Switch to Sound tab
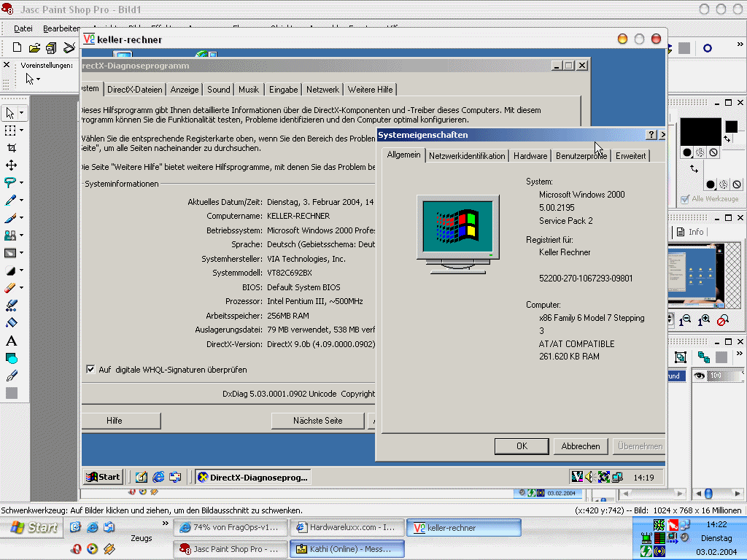The height and width of the screenshot is (560, 747). (x=219, y=90)
